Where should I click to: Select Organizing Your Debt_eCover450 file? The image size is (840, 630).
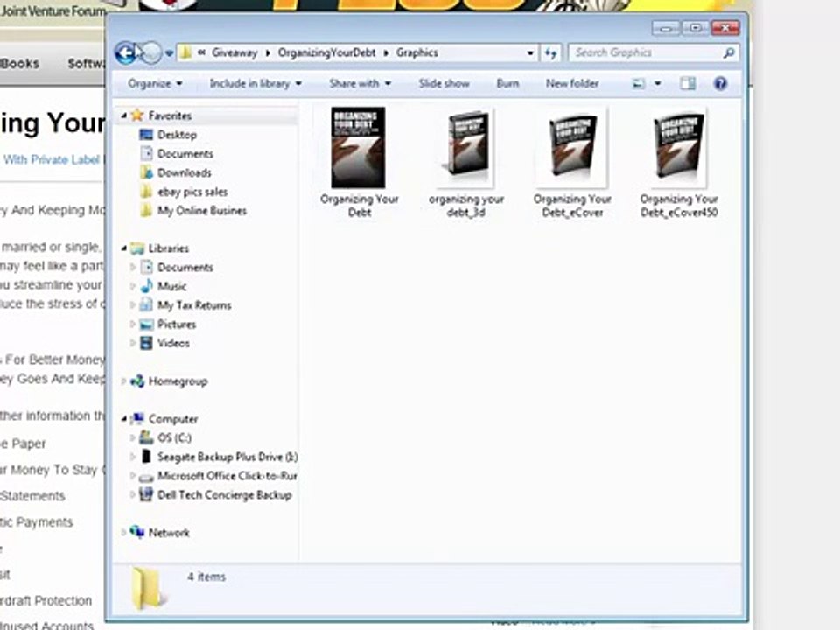(x=679, y=163)
